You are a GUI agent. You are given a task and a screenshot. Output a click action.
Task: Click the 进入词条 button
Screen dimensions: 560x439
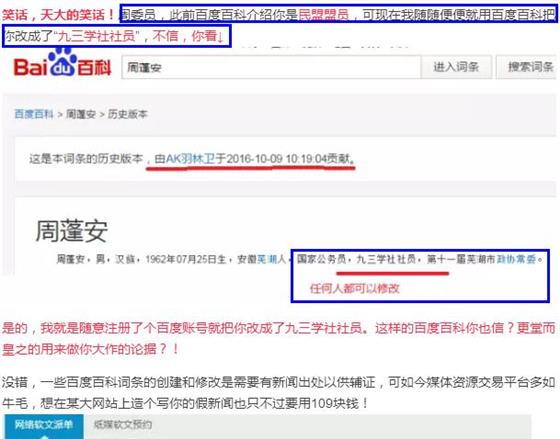pyautogui.click(x=456, y=67)
